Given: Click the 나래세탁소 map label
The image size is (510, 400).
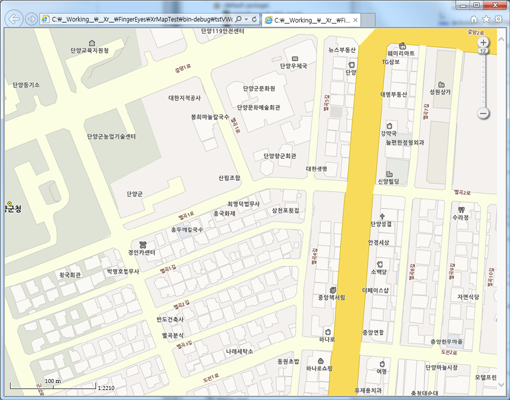Looking at the screenshot, I should (x=239, y=351).
